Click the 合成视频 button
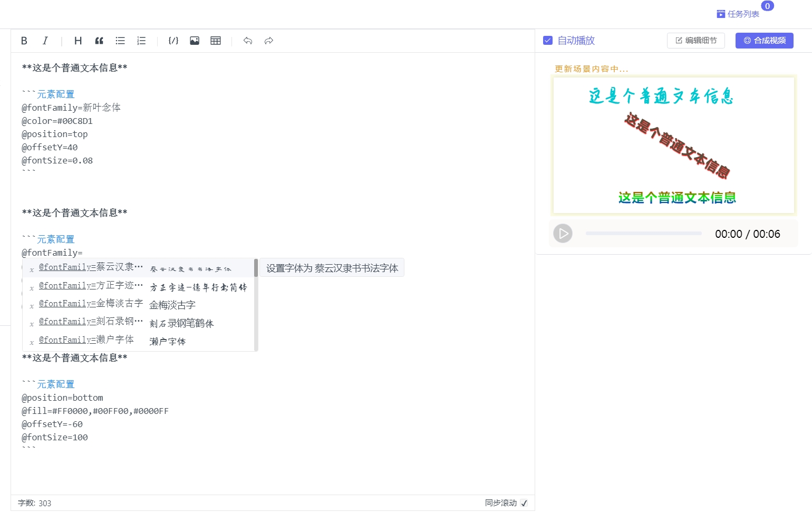The width and height of the screenshot is (812, 522). [765, 41]
